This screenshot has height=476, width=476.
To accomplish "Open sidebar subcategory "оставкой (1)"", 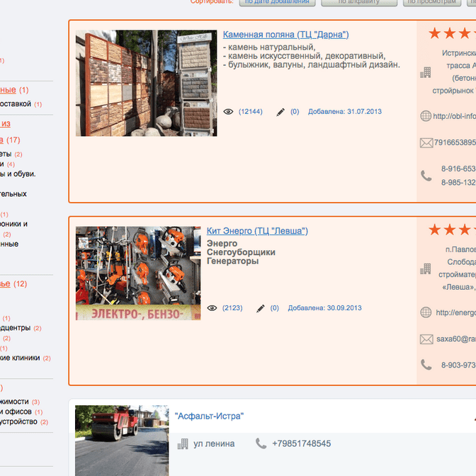I will 21,104.
